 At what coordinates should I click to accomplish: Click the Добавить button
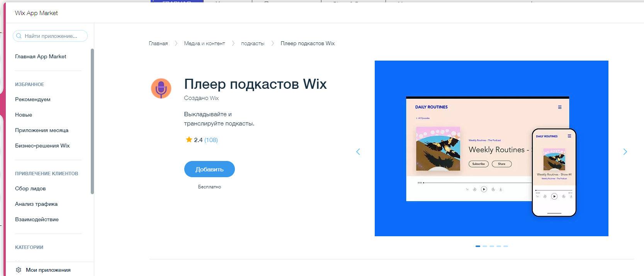[209, 169]
